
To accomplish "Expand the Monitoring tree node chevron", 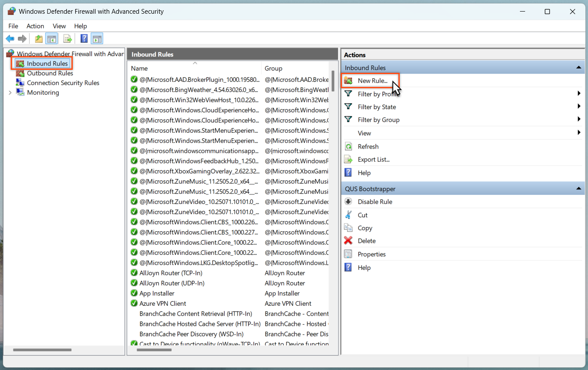I will pyautogui.click(x=10, y=92).
